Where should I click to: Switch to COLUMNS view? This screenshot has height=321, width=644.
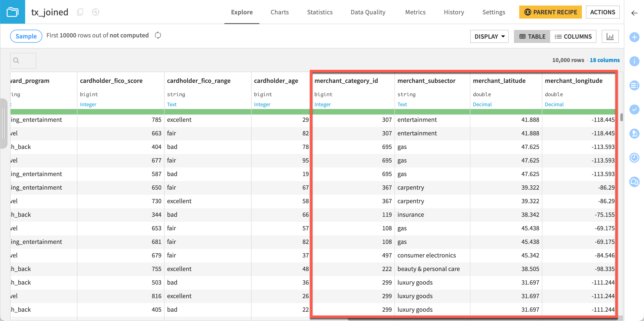pos(574,36)
